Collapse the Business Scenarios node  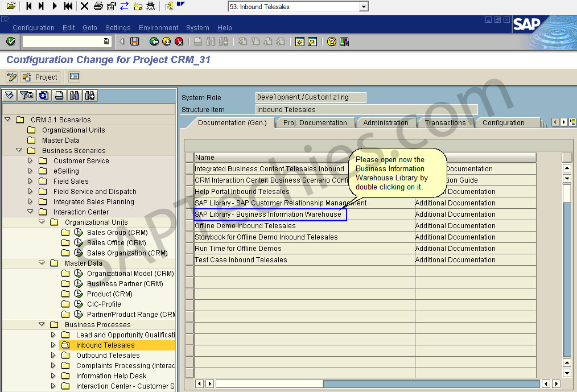pyautogui.click(x=19, y=150)
